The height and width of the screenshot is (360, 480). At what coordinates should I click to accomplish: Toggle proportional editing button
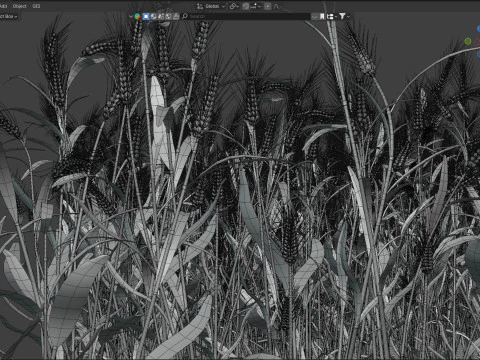click(268, 6)
